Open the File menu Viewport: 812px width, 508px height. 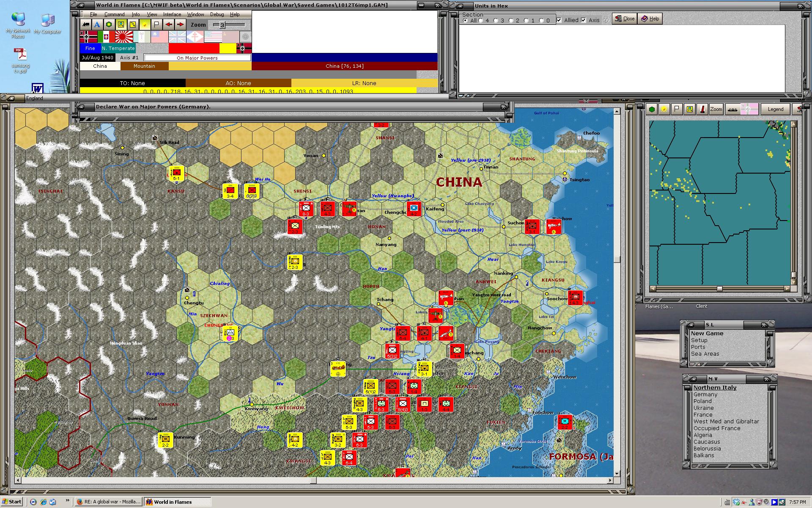coord(93,14)
